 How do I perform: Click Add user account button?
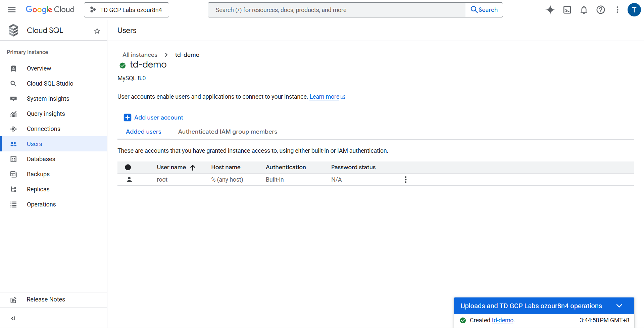[154, 118]
